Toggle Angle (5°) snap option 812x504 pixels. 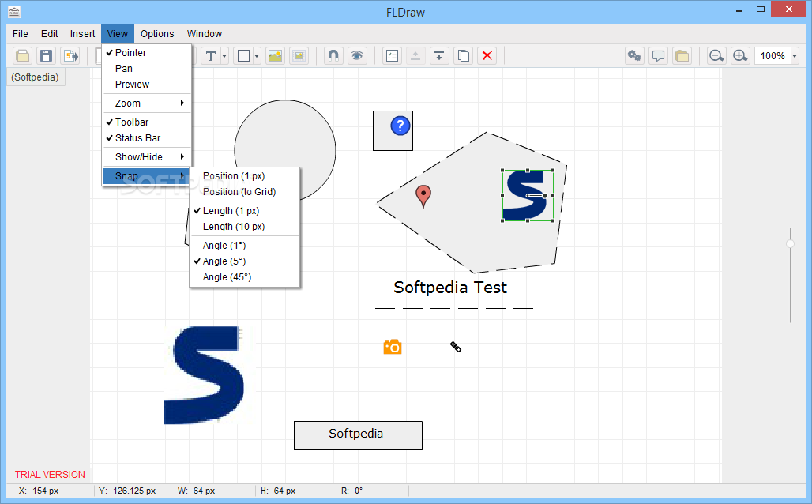(x=245, y=261)
